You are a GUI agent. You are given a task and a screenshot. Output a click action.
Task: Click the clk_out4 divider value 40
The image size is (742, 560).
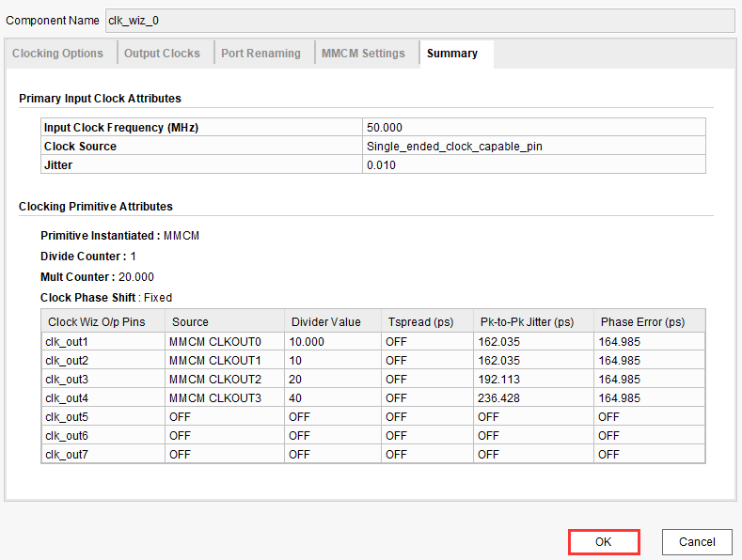[x=333, y=398]
